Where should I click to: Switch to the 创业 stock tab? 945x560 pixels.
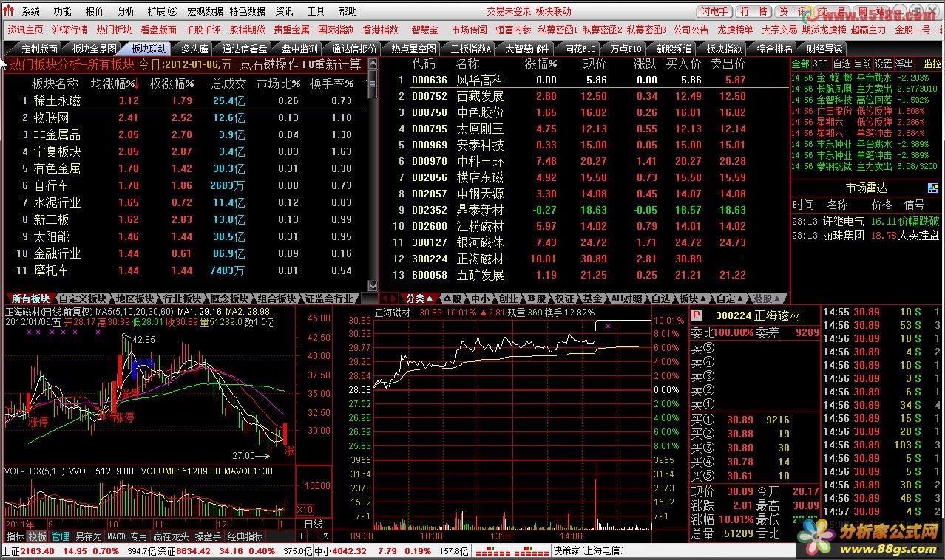click(508, 298)
